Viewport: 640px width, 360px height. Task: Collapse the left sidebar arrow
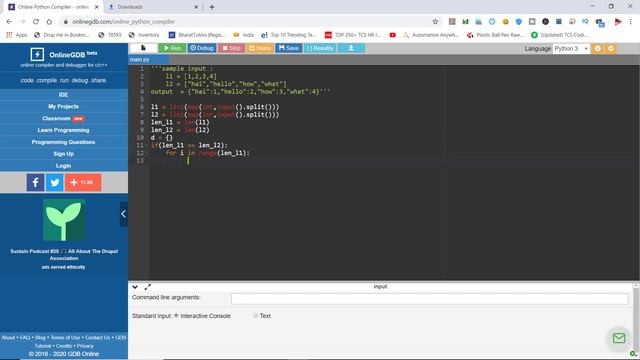123,214
